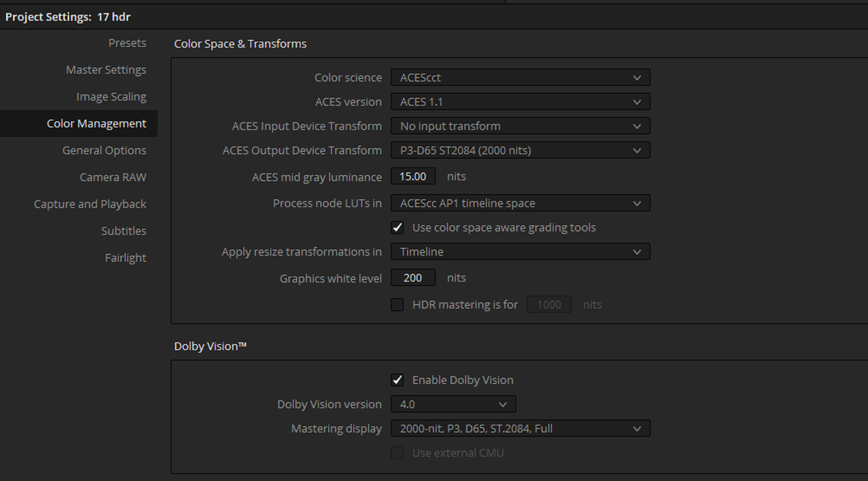Open Image Scaling settings
This screenshot has width=868, height=481.
pyautogui.click(x=111, y=96)
